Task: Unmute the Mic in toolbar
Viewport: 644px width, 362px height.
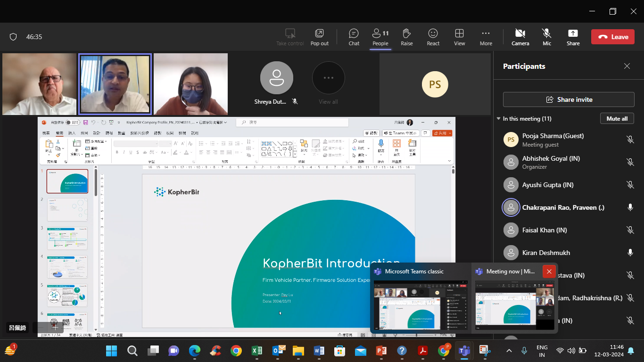Action: pyautogui.click(x=546, y=37)
